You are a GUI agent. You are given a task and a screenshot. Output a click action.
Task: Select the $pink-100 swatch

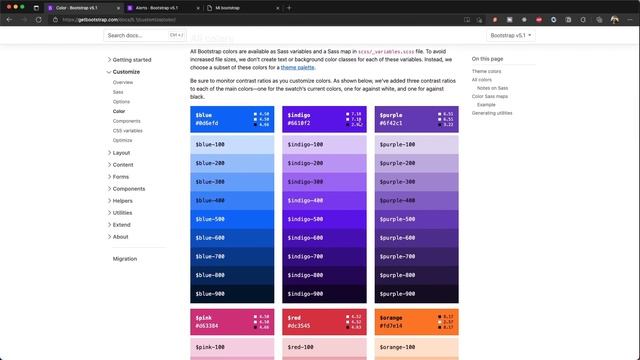232,347
